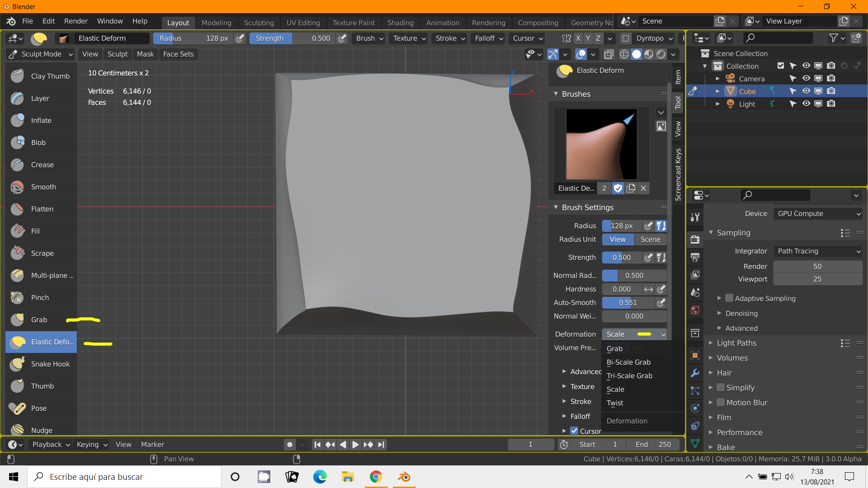Hide the Camera in viewport
This screenshot has height=488, width=868.
[806, 78]
